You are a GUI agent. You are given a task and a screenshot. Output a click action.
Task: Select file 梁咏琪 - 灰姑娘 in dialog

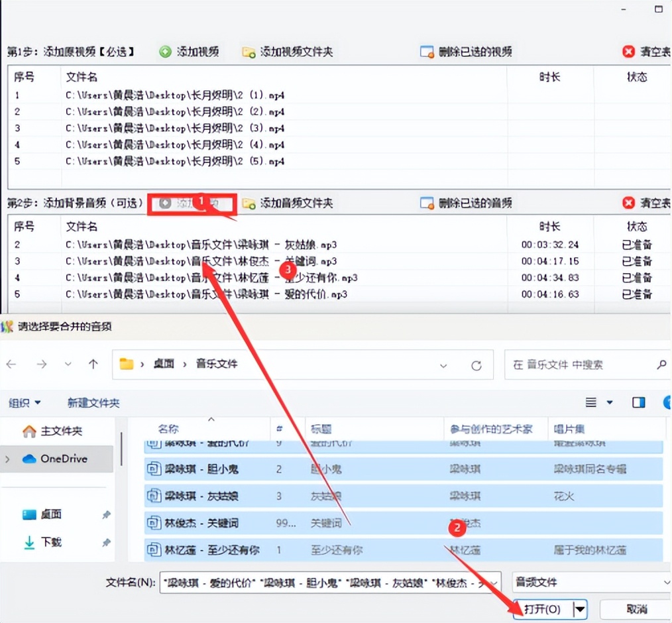click(x=404, y=496)
